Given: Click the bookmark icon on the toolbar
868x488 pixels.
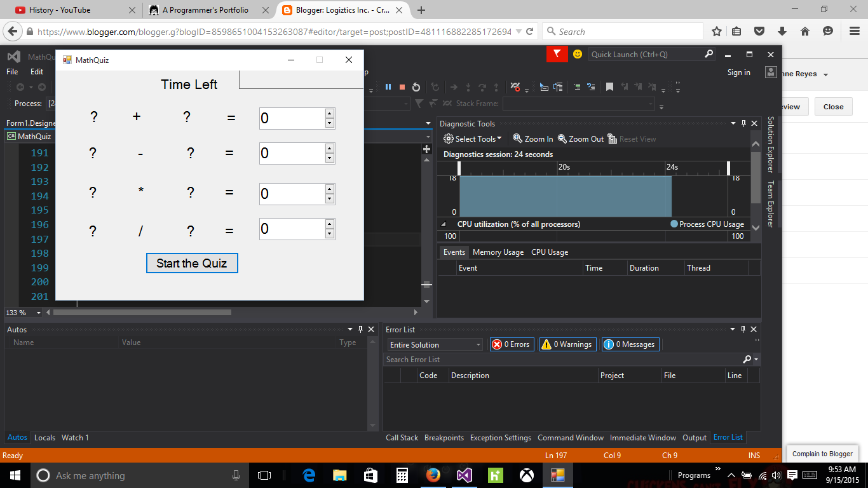Looking at the screenshot, I should [x=610, y=86].
